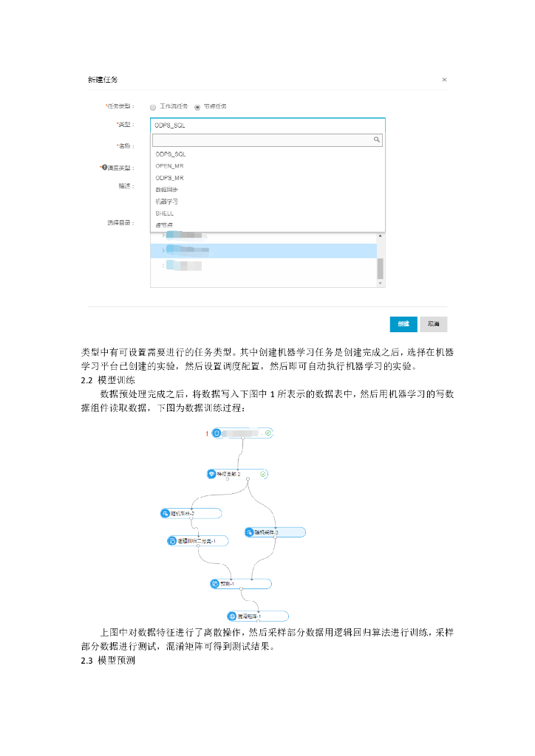This screenshot has width=535, height=756.
Task: Click the icon of 混淆矩阵-1 node
Action: [x=232, y=616]
